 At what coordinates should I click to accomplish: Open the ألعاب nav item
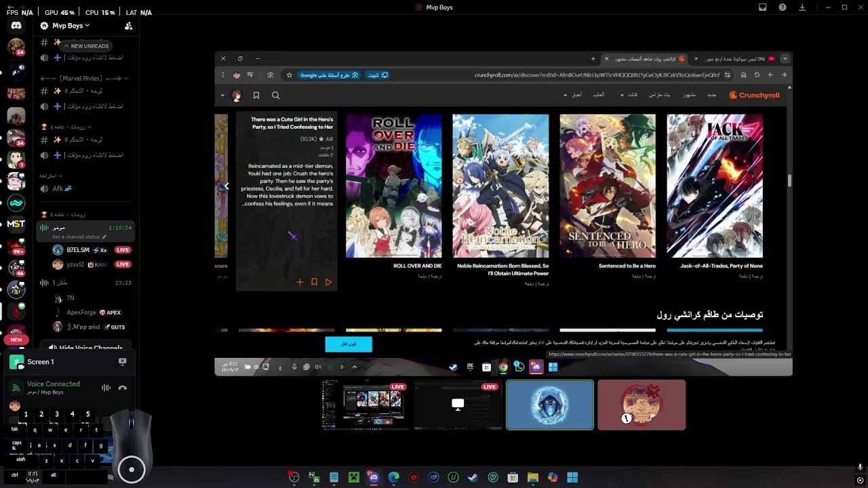599,95
